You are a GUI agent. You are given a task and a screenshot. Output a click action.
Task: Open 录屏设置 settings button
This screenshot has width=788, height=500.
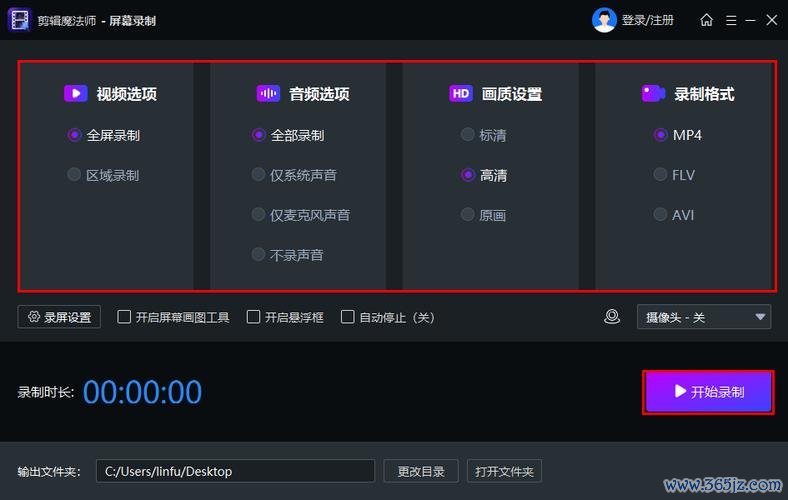(x=59, y=317)
